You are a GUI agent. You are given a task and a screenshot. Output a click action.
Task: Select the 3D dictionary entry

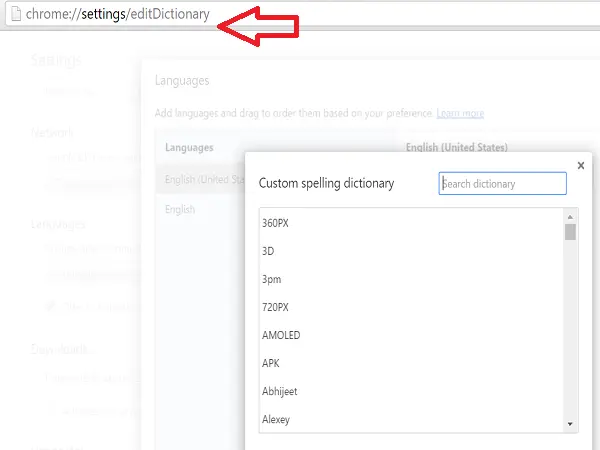[411, 251]
